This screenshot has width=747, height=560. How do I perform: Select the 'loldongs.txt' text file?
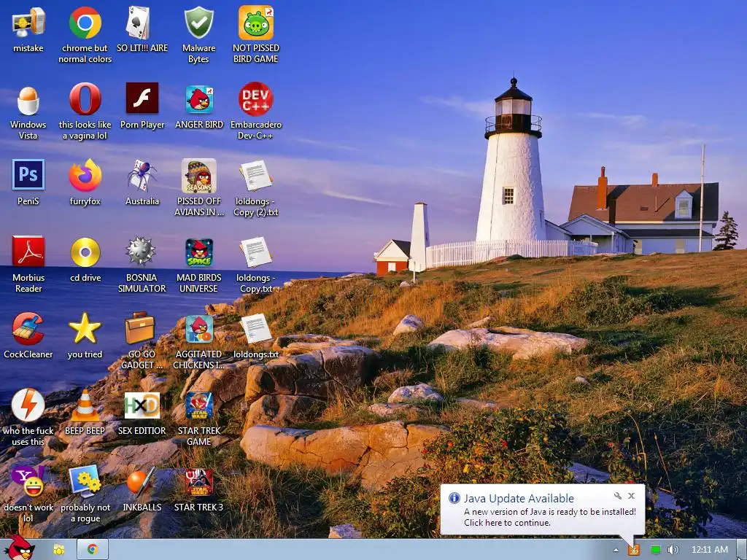(x=256, y=329)
